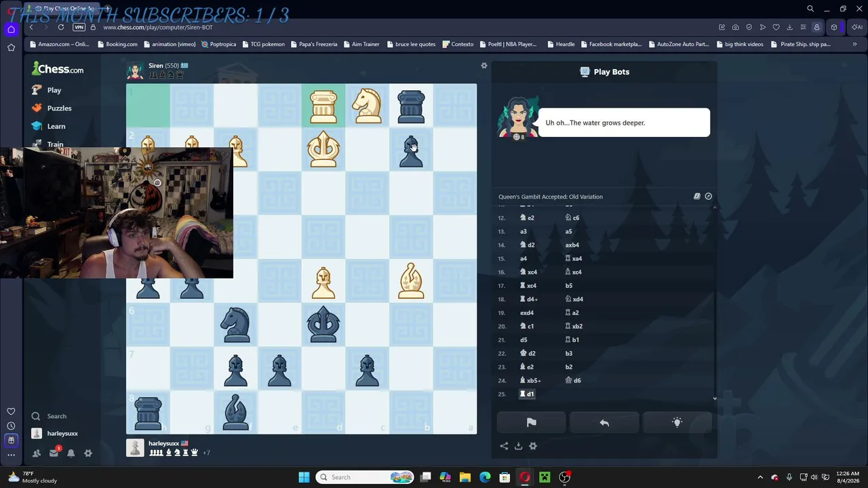Open game settings gear under move list
Viewport: 868px width, 488px height.
coord(533,446)
